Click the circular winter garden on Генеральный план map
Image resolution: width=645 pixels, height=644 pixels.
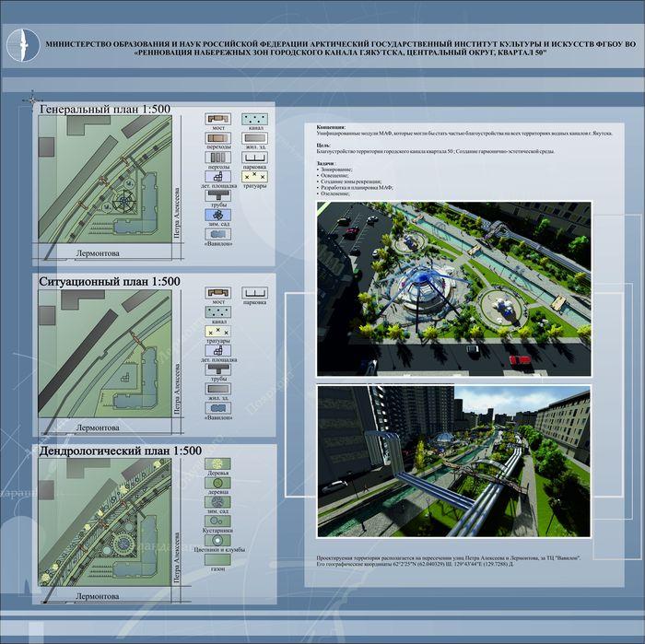click(123, 201)
